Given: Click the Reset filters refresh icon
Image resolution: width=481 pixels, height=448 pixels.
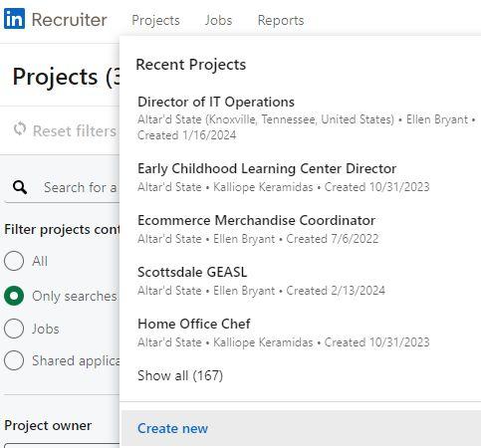Looking at the screenshot, I should point(20,129).
